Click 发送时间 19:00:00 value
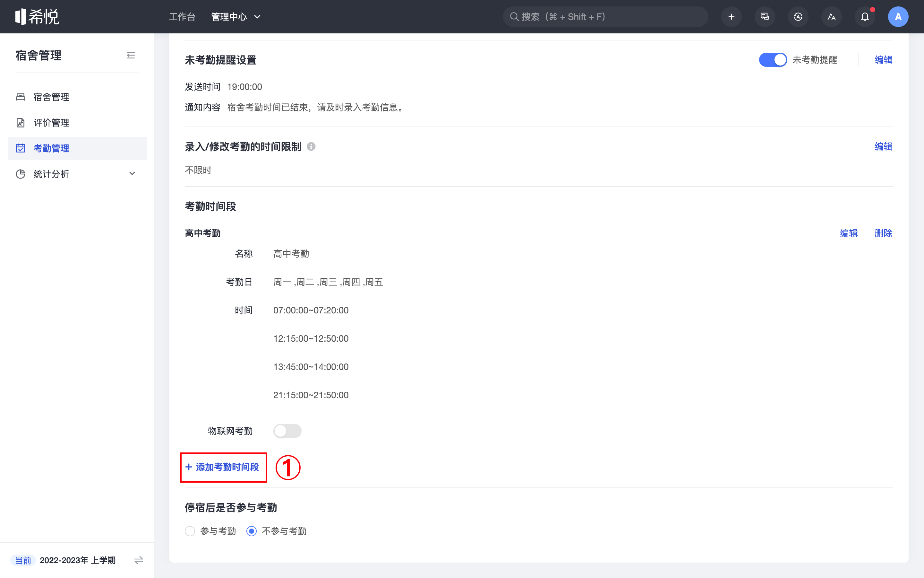Viewport: 924px width, 578px height. [x=245, y=87]
